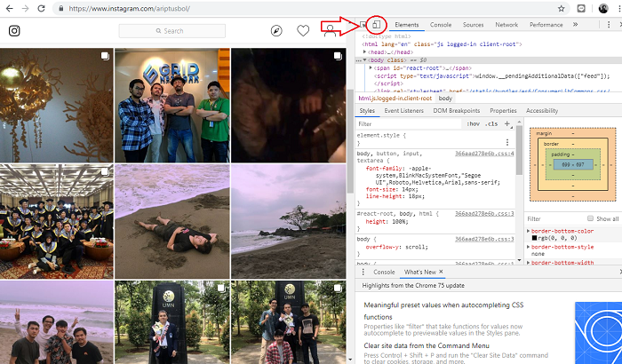This screenshot has width=622, height=364.
Task: Click 'Clear site data from the Command Menu'
Action: (x=427, y=345)
